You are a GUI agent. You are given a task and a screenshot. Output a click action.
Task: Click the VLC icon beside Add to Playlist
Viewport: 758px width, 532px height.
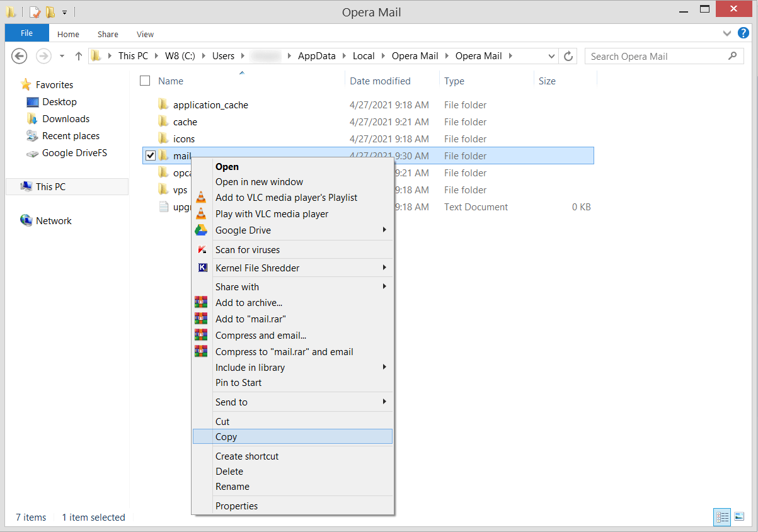pos(201,198)
